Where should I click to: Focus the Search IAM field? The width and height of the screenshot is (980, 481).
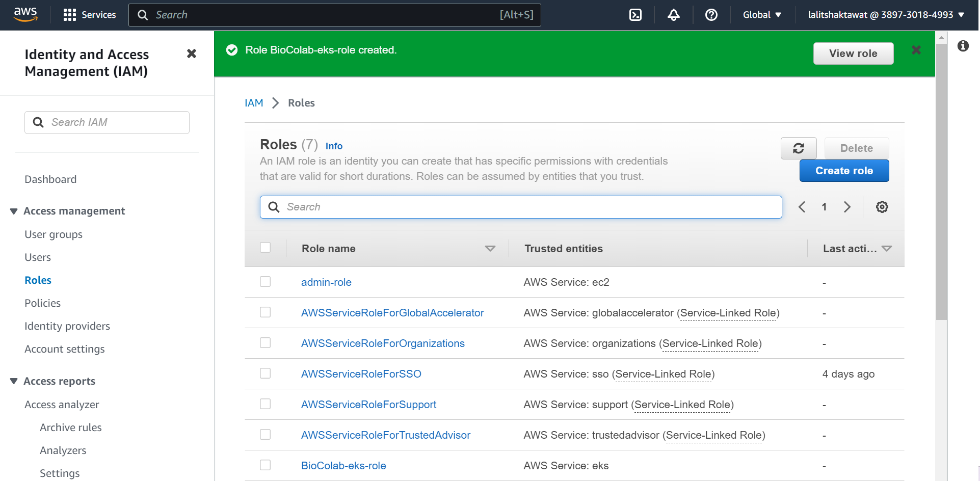click(107, 122)
